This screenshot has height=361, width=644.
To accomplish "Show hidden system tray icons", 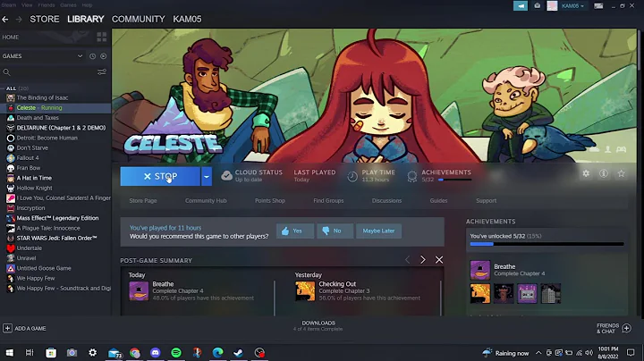I will pos(538,353).
